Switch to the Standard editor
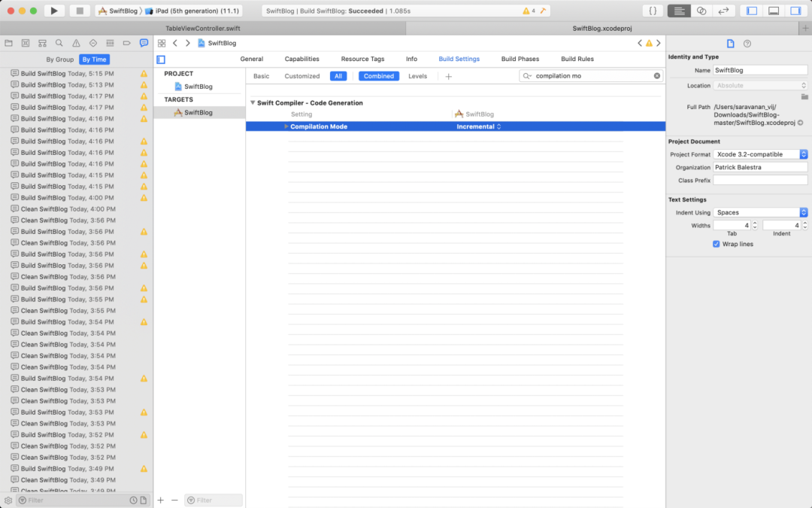Viewport: 812px width, 508px height. click(x=679, y=11)
